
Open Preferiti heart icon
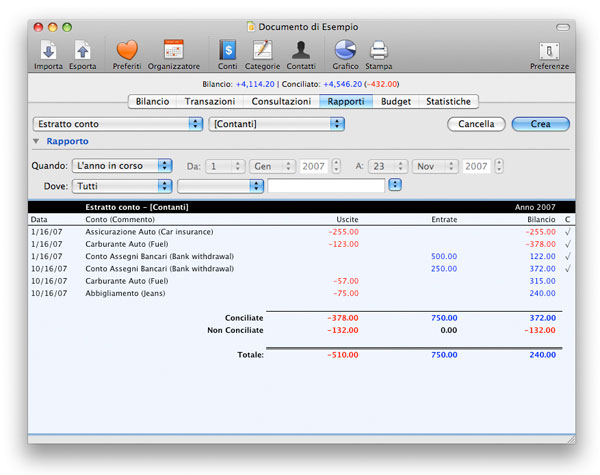point(126,49)
